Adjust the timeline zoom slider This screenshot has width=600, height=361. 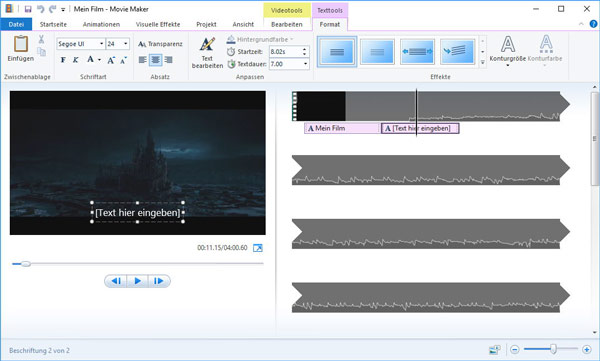tap(553, 349)
